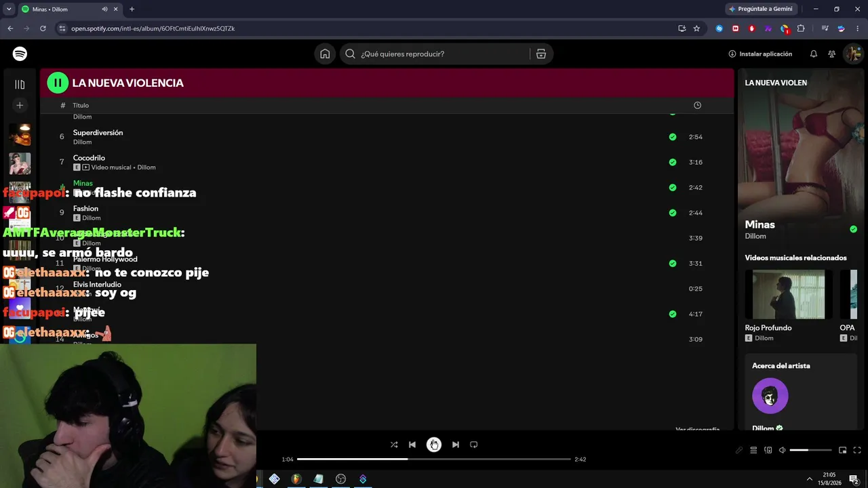
Task: Toggle saved check beside Minas in right panel
Action: [x=853, y=229]
